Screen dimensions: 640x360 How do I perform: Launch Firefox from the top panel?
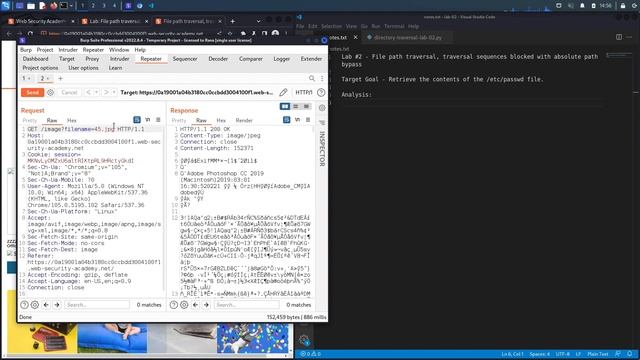point(53,6)
